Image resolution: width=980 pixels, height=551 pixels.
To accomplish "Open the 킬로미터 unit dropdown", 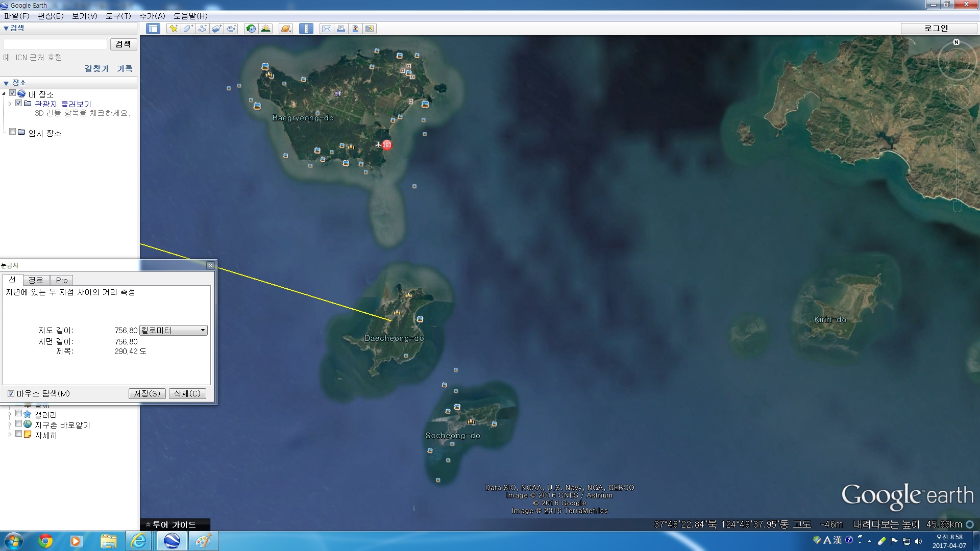I will (174, 330).
